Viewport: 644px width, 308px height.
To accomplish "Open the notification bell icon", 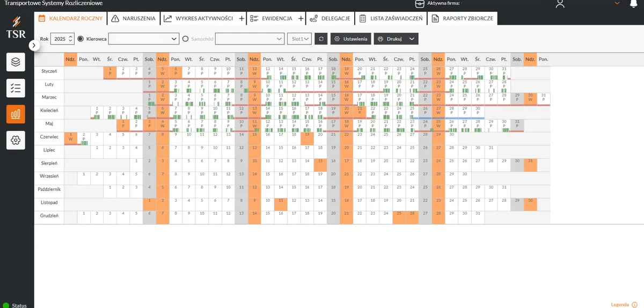I will [632, 4].
